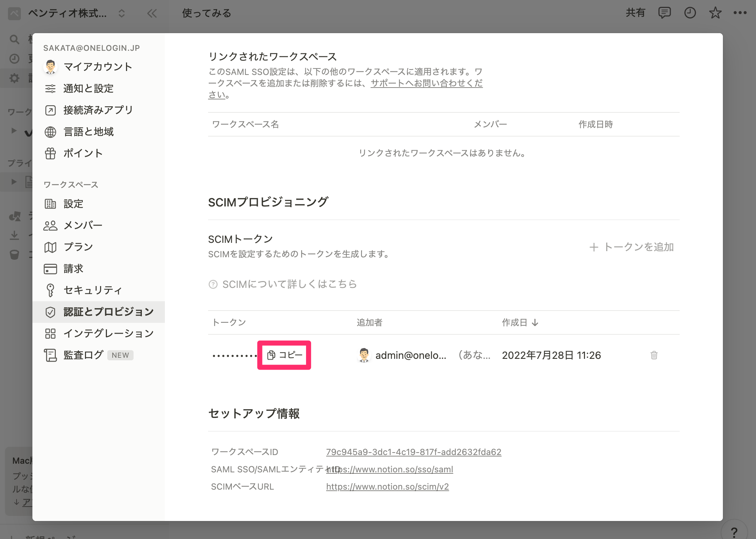The height and width of the screenshot is (539, 756).
Task: Click the ワークスペースID value link
Action: (x=414, y=452)
